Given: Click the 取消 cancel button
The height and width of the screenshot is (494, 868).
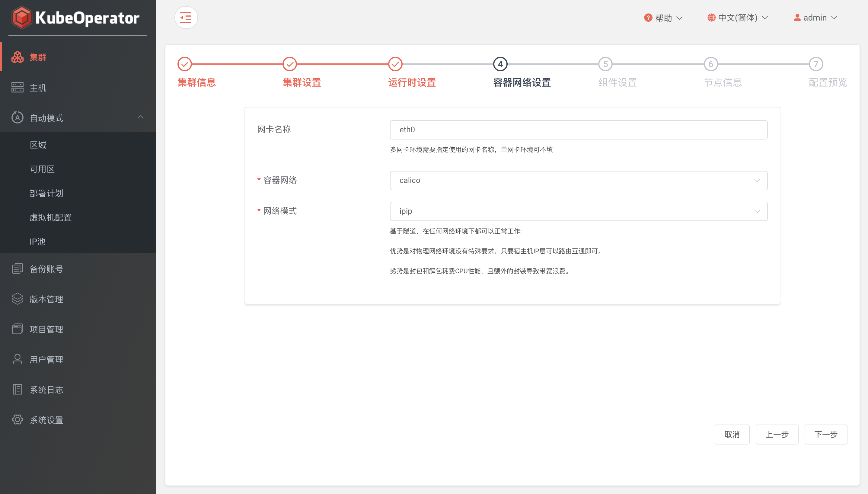Looking at the screenshot, I should point(732,434).
